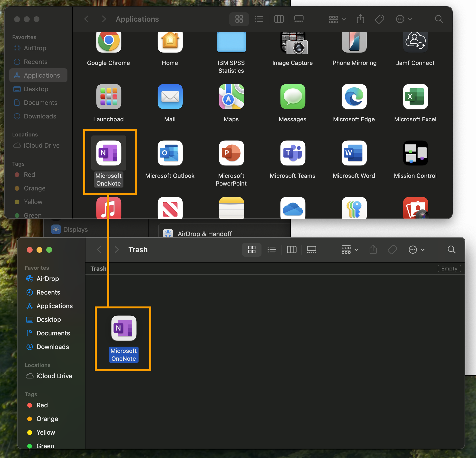This screenshot has width=476, height=458.
Task: Click the Empty button in Trash
Action: 449,269
